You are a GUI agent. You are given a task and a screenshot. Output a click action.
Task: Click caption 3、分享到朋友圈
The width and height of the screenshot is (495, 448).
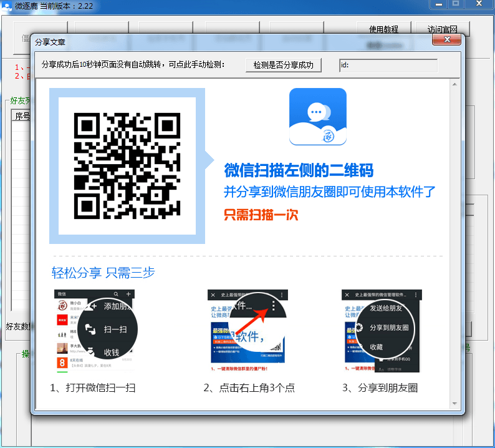pos(380,387)
